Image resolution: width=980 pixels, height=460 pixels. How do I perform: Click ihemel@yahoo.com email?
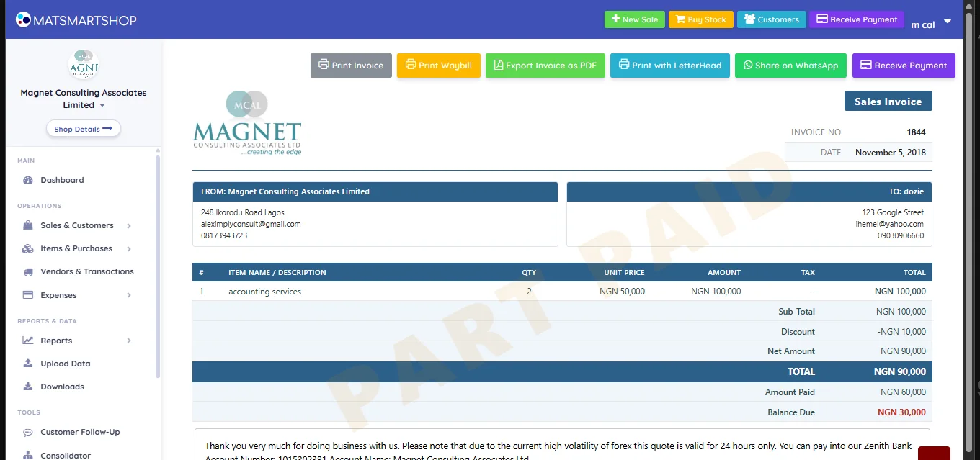tap(889, 224)
